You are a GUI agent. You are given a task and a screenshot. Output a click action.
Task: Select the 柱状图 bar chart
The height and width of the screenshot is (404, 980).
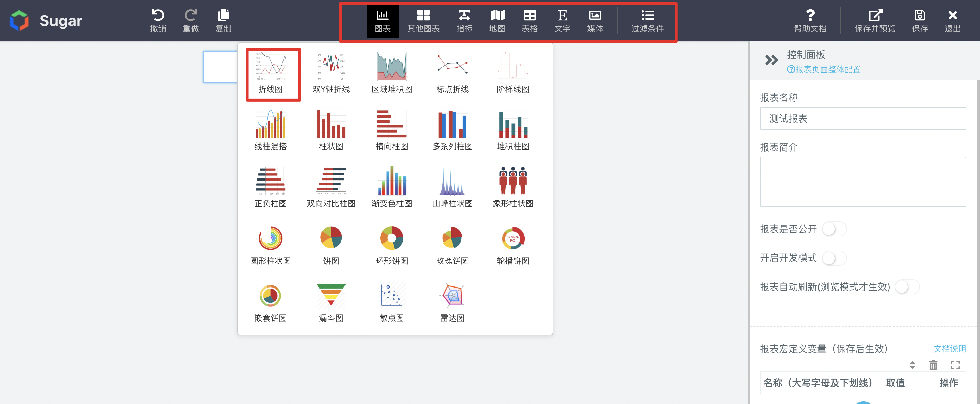click(331, 130)
